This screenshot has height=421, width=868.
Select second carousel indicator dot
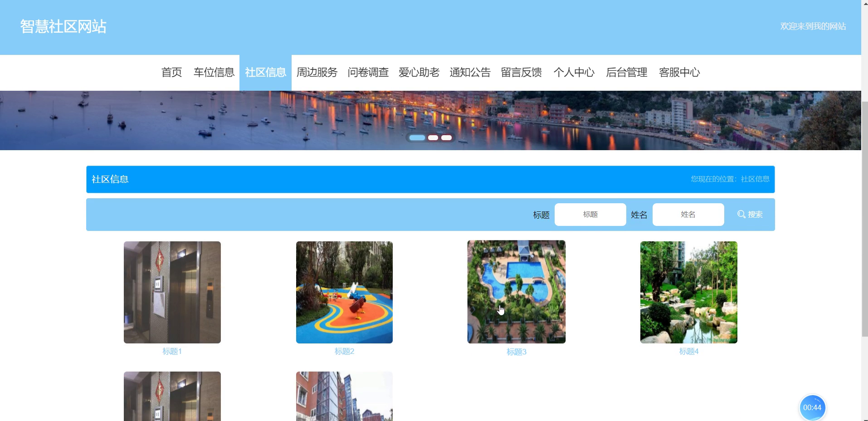coord(433,137)
